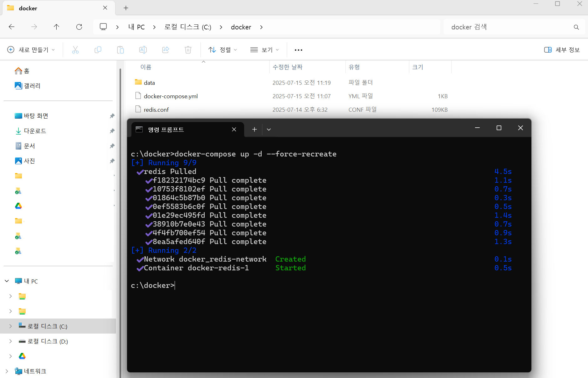Expand chevron after docker in breadcrumb
This screenshot has width=588, height=378.
pos(261,27)
